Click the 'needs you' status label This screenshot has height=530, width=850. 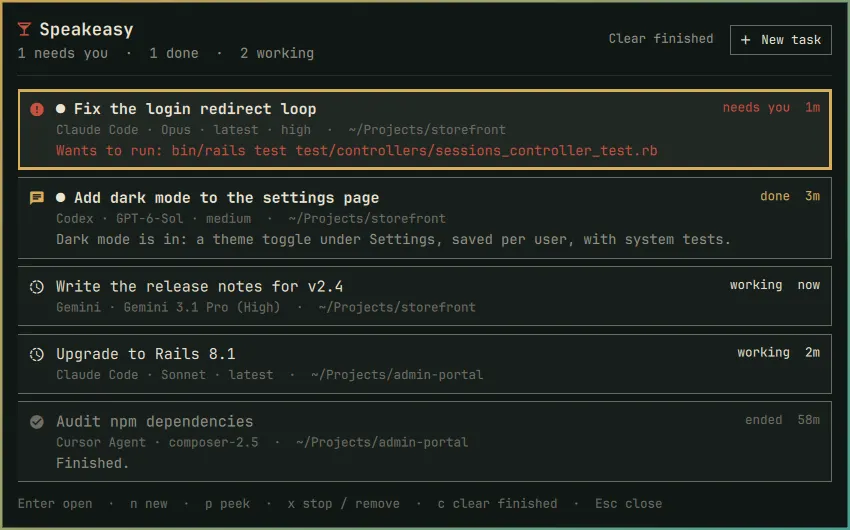coord(756,107)
